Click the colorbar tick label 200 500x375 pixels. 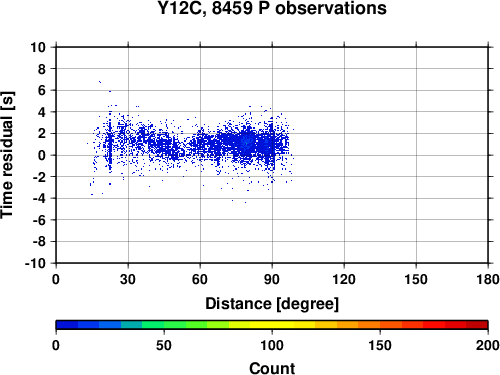(488, 345)
